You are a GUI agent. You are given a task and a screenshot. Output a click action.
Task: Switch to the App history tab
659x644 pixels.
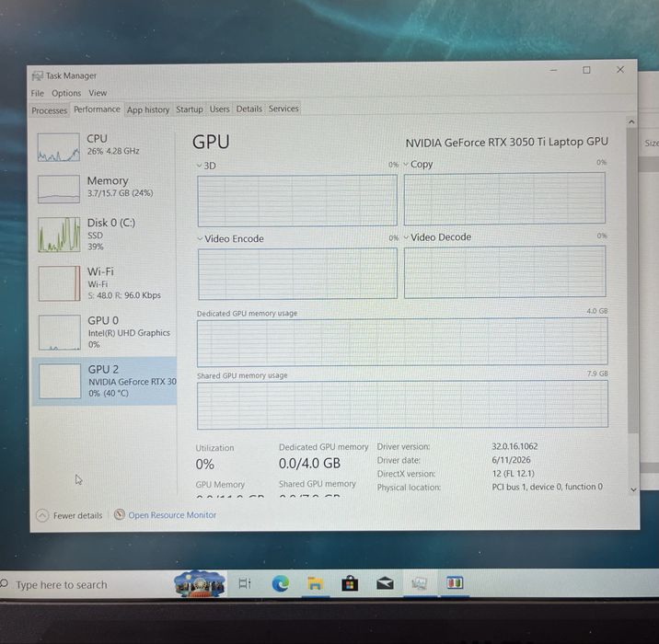point(148,109)
